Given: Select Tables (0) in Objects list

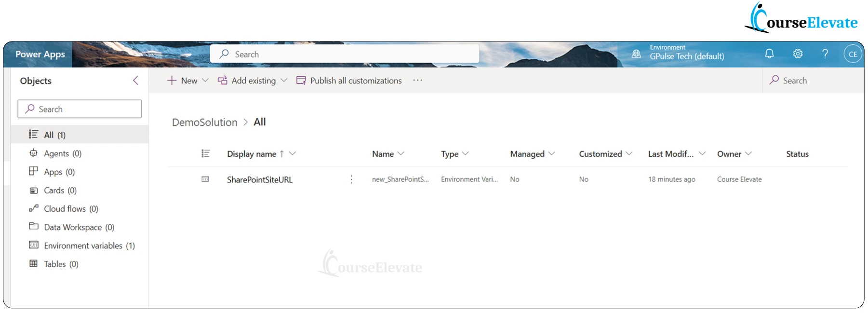Looking at the screenshot, I should (80, 264).
